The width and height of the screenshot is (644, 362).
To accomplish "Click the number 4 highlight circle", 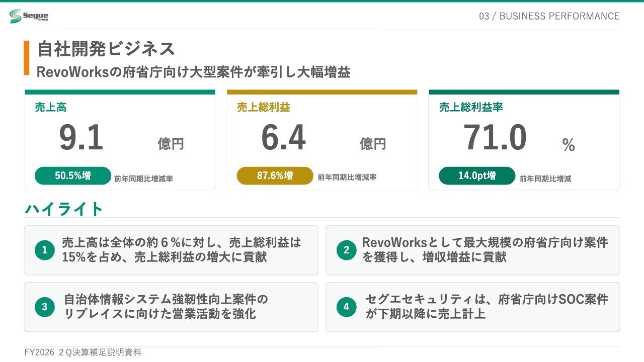I will 346,307.
